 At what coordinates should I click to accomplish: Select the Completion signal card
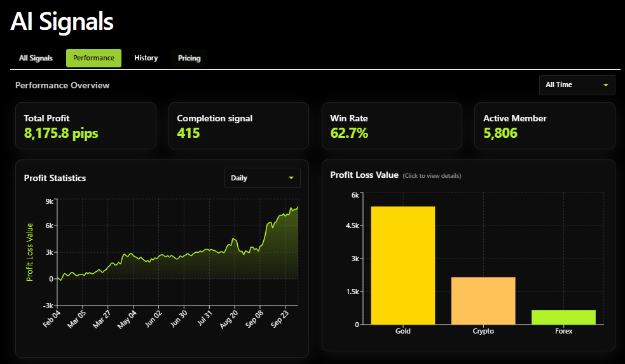click(238, 126)
